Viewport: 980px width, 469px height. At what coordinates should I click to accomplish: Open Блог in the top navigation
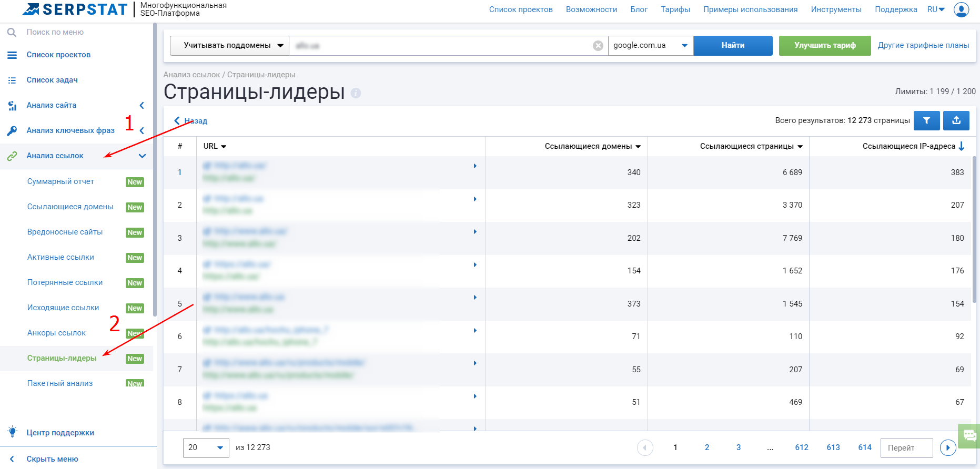click(639, 9)
